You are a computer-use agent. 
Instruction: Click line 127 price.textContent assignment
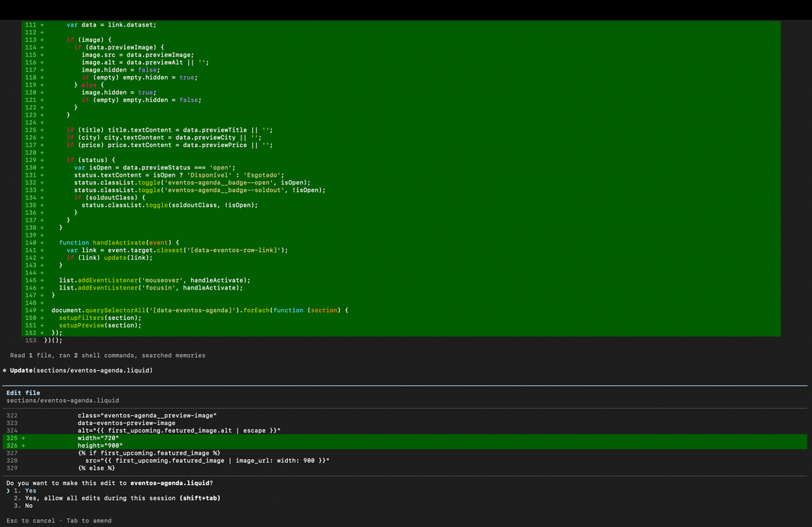tap(169, 145)
